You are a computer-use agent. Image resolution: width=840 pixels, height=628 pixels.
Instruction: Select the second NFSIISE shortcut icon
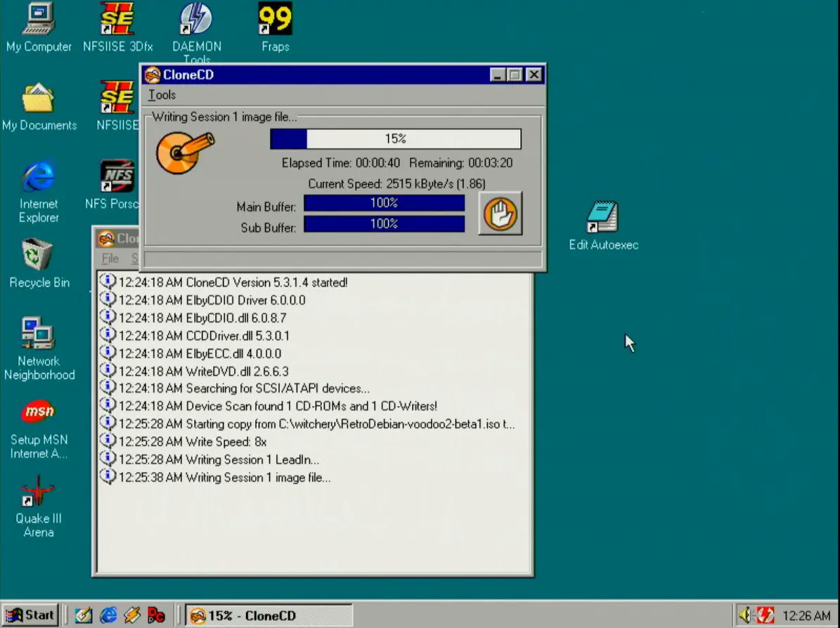click(117, 106)
